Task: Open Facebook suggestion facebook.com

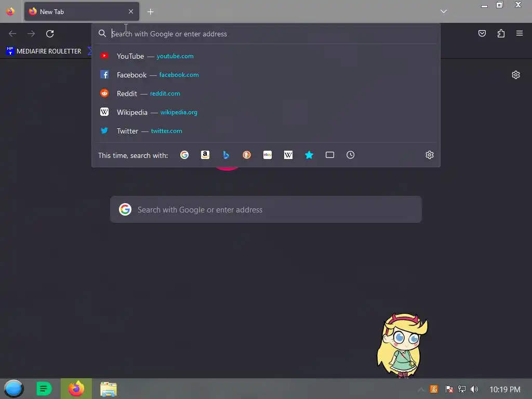Action: (x=266, y=75)
